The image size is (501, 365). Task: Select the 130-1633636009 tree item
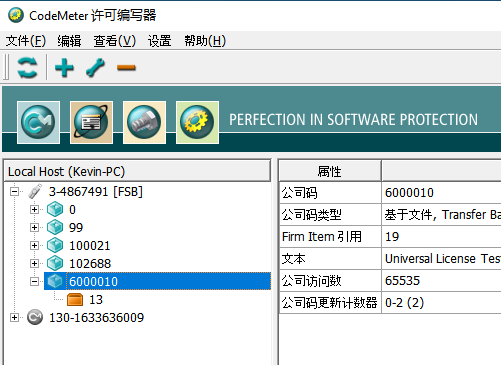pos(96,318)
